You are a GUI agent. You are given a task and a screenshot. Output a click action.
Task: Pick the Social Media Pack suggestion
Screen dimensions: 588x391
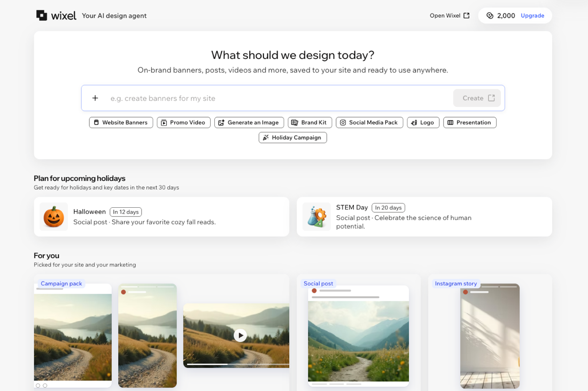(x=369, y=122)
